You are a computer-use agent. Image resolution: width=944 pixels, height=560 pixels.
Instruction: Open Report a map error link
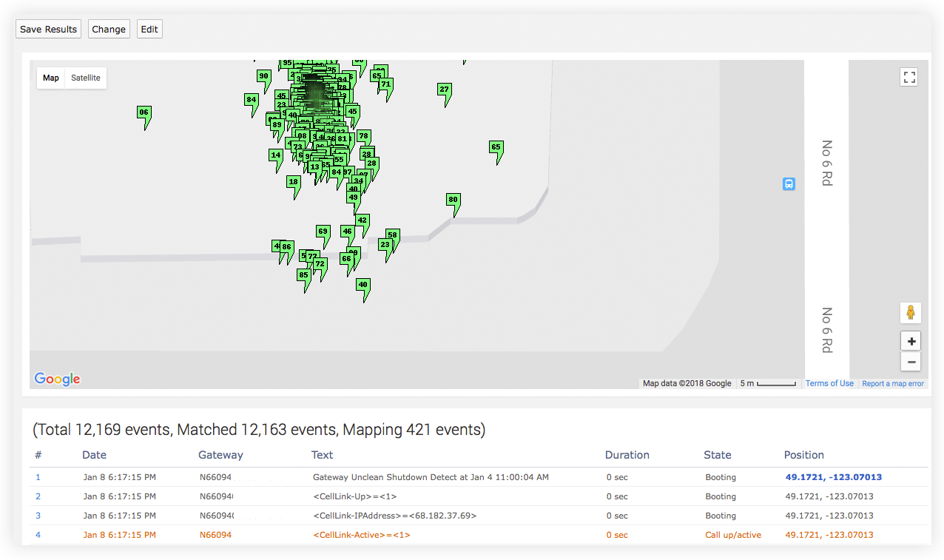(893, 383)
